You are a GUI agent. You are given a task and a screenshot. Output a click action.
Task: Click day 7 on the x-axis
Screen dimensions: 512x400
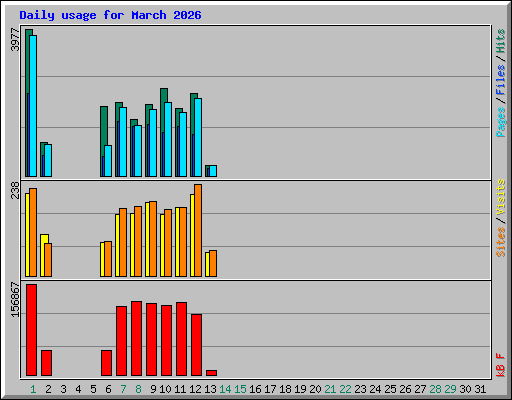tap(123, 389)
